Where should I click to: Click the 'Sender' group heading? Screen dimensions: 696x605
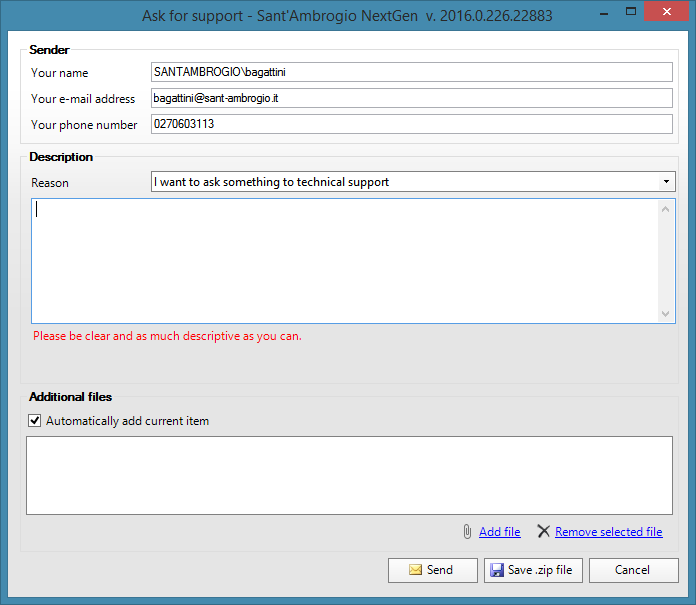[49, 50]
